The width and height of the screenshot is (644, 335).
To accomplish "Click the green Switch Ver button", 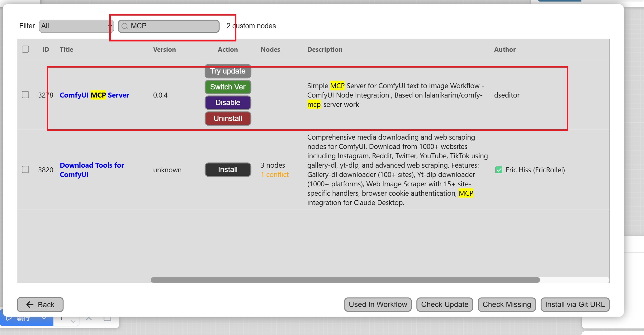I will pos(228,87).
